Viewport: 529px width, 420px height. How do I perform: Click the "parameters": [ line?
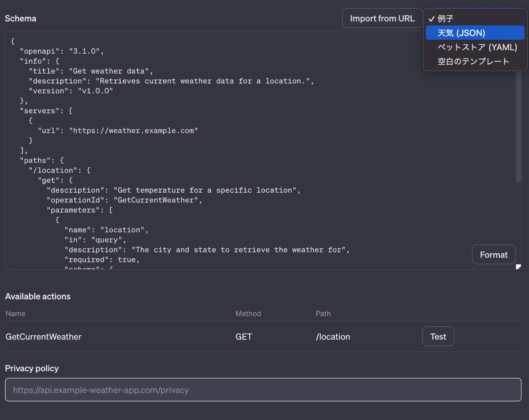point(80,210)
